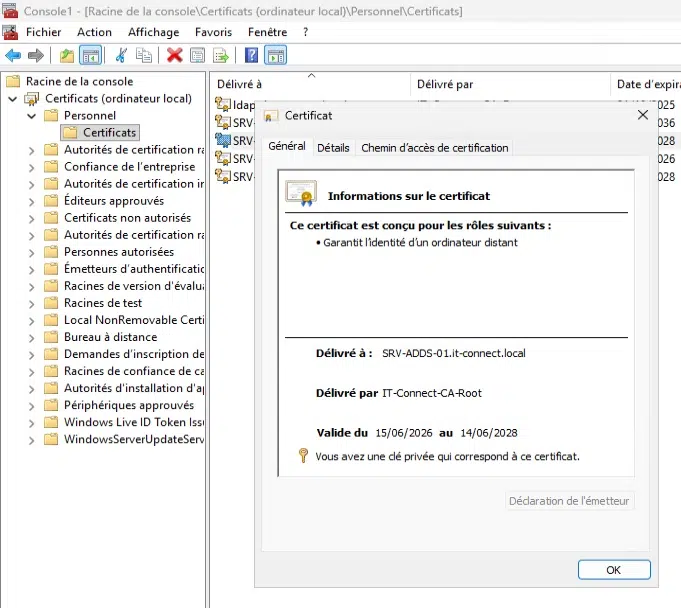
Task: Open the Affichage menu
Action: coord(153,32)
